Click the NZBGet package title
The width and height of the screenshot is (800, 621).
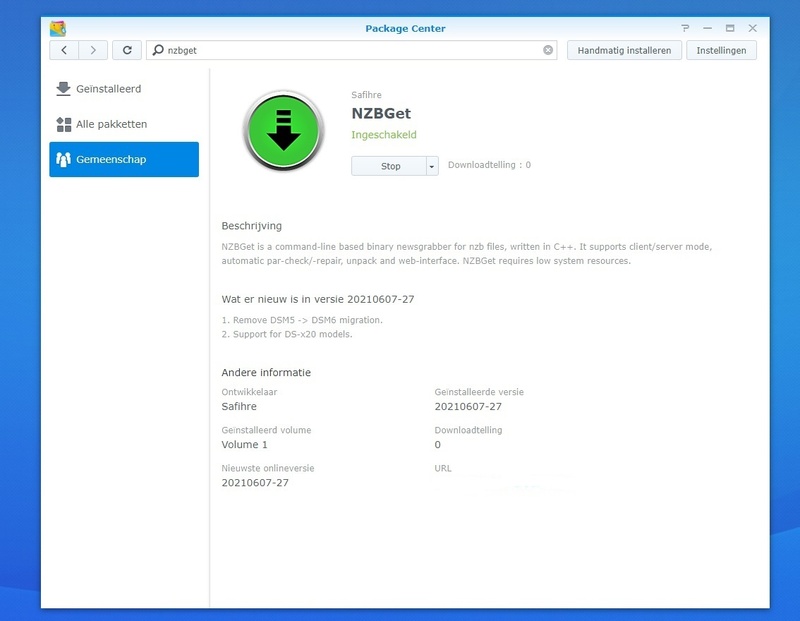click(381, 113)
